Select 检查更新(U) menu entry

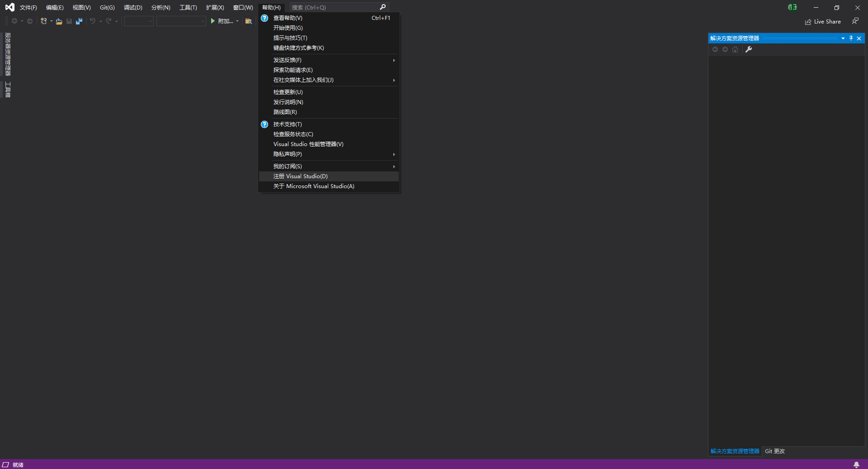point(329,92)
